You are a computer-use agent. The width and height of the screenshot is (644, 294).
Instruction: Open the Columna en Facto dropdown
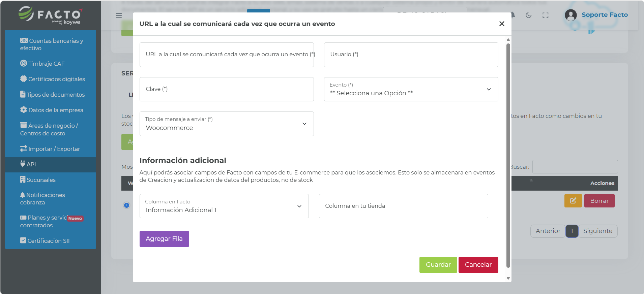coord(224,206)
